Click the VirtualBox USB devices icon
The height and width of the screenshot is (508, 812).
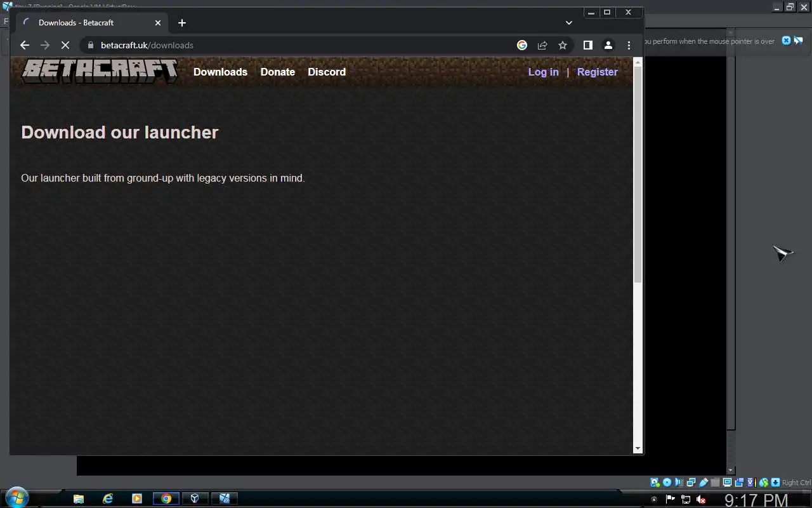click(704, 483)
